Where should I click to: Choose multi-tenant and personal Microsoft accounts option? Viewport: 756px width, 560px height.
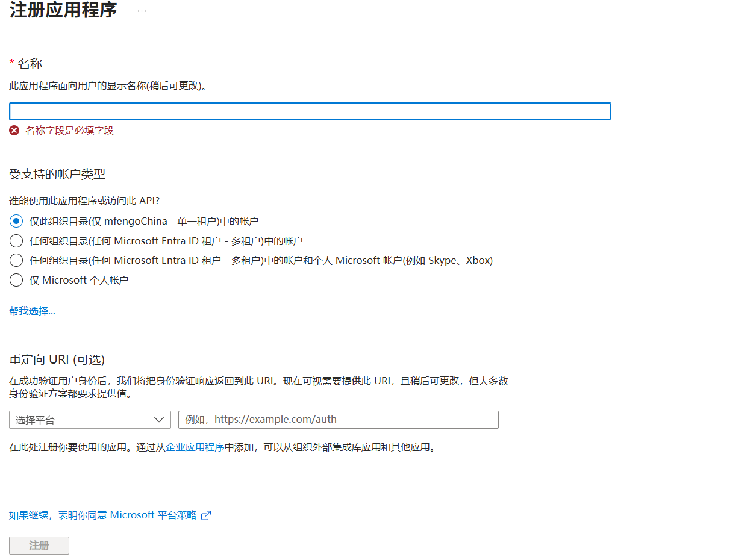point(17,260)
